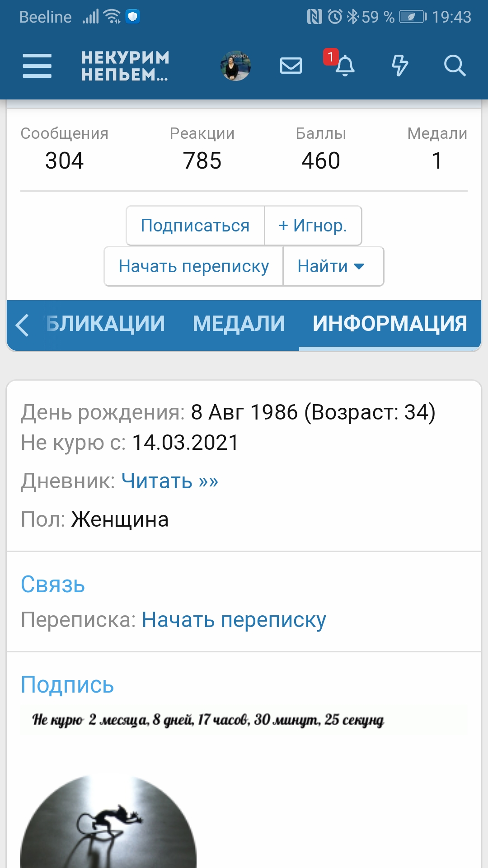Open the search magnifier icon
Screen dimensions: 488x868
point(455,66)
